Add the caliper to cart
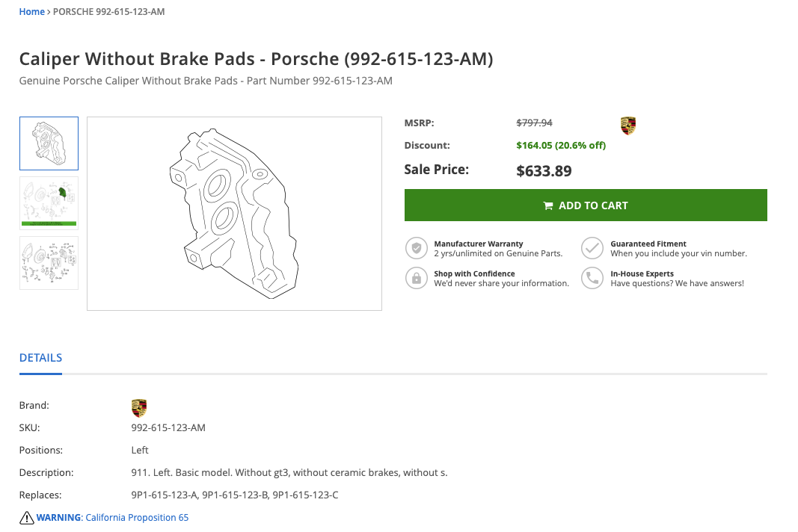 [586, 205]
